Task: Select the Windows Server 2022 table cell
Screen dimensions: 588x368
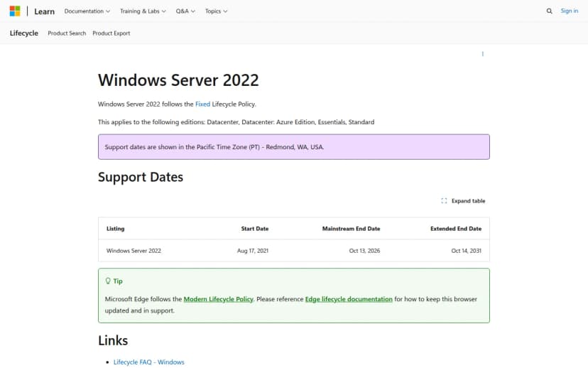Action: 134,251
